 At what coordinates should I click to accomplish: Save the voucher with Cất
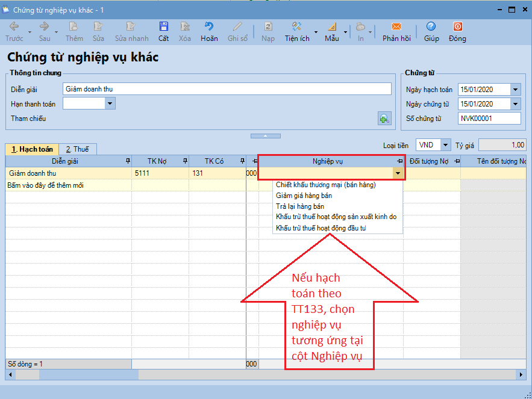[x=163, y=31]
